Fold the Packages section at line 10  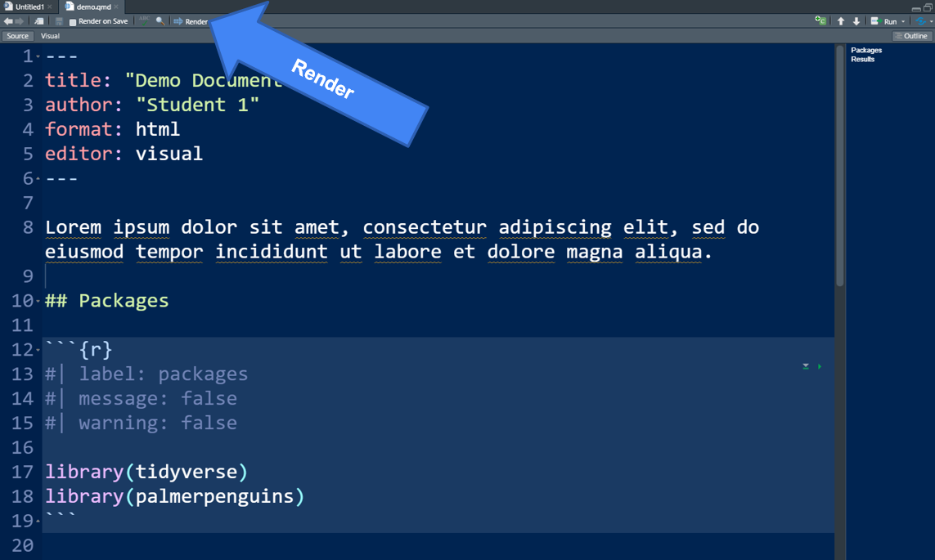pyautogui.click(x=38, y=301)
